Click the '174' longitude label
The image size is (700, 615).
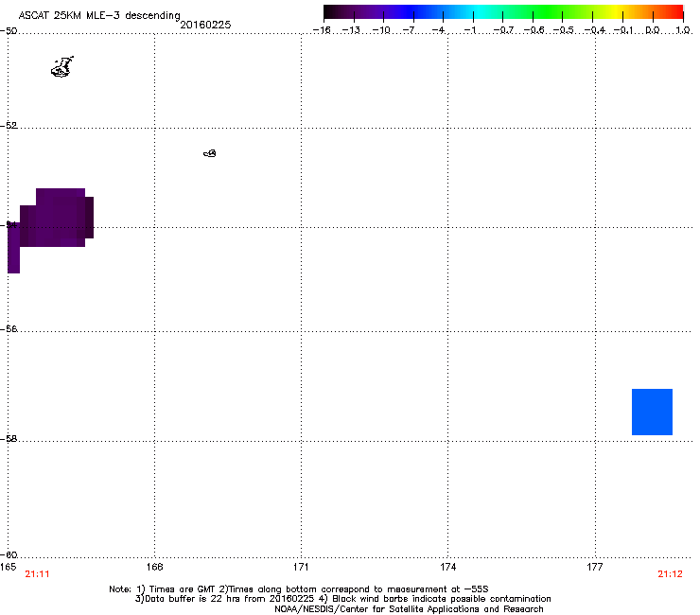(x=447, y=567)
